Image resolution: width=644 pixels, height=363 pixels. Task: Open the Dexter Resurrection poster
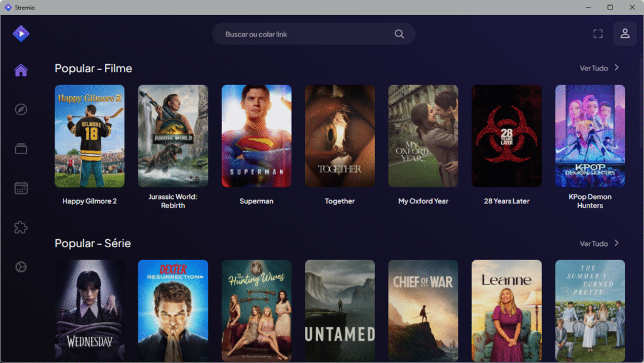point(173,310)
